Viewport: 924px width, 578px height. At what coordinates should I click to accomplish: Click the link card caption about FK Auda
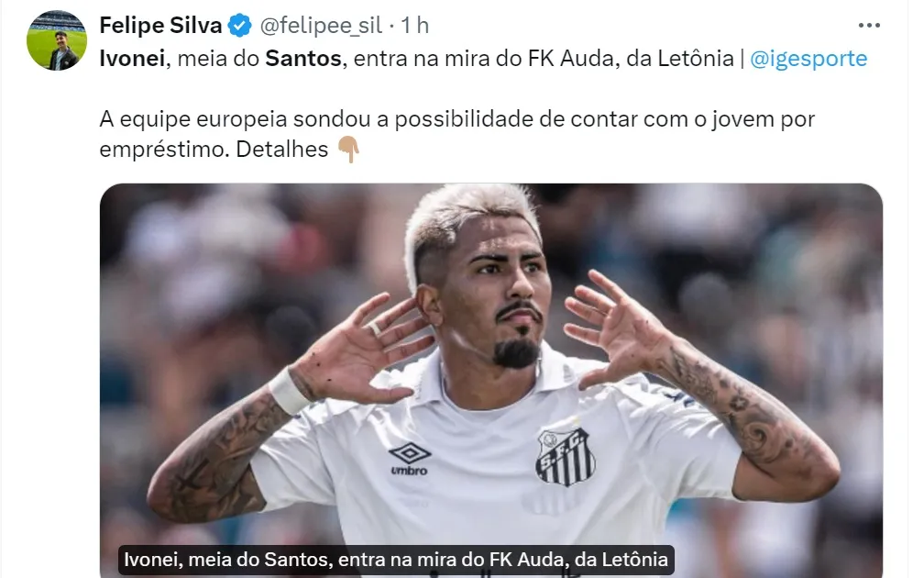pyautogui.click(x=396, y=559)
